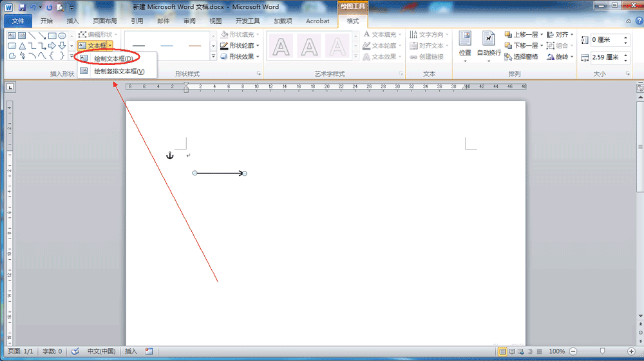Switch to Draft view
The image size is (644, 361).
[539, 351]
